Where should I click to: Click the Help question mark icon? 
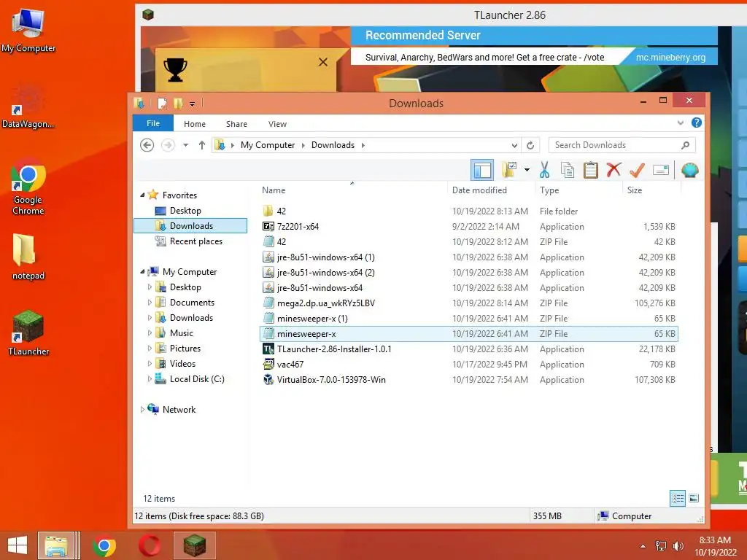click(x=697, y=122)
